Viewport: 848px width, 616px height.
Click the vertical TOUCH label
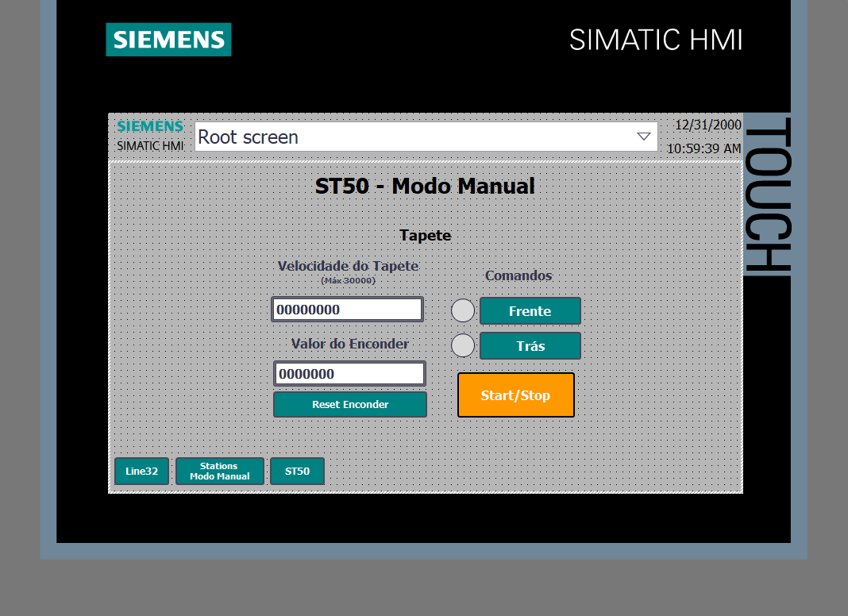pos(768,194)
